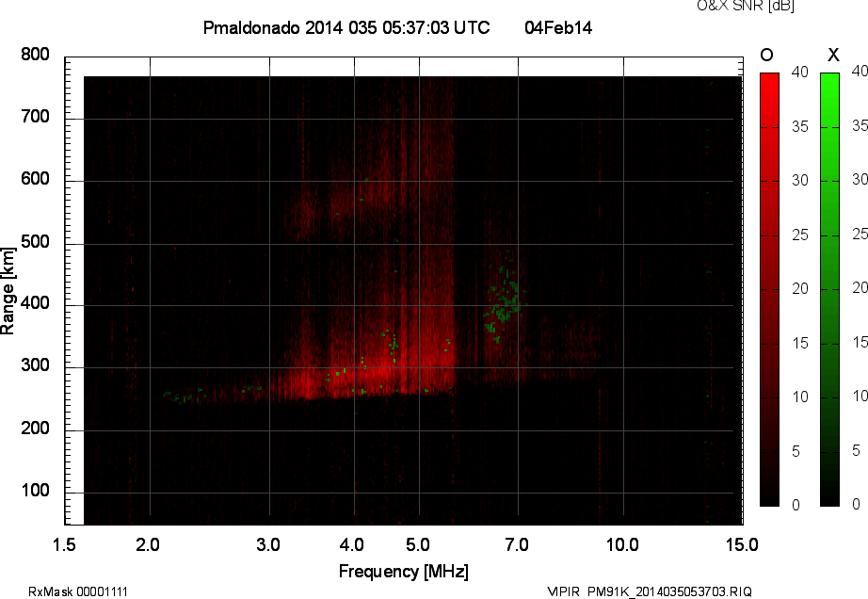Click the '500' range tick label
Viewport: 868px width, 599px height.
[35, 242]
